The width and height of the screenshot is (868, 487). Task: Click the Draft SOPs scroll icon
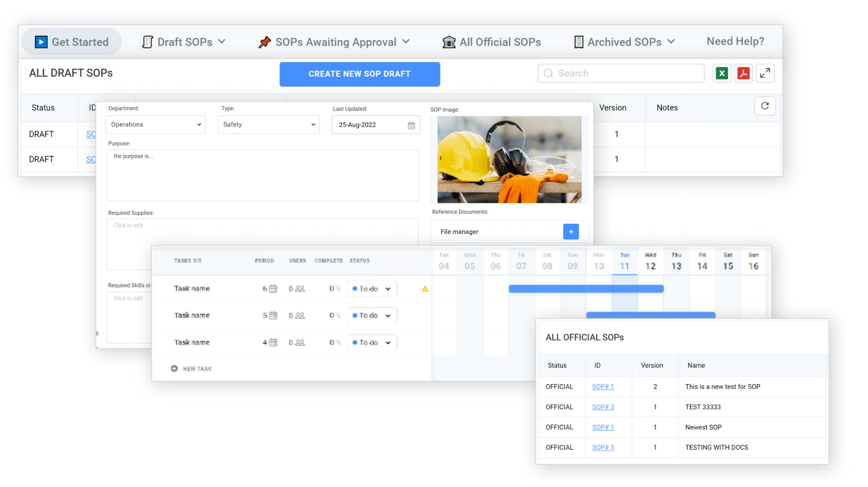pos(147,42)
